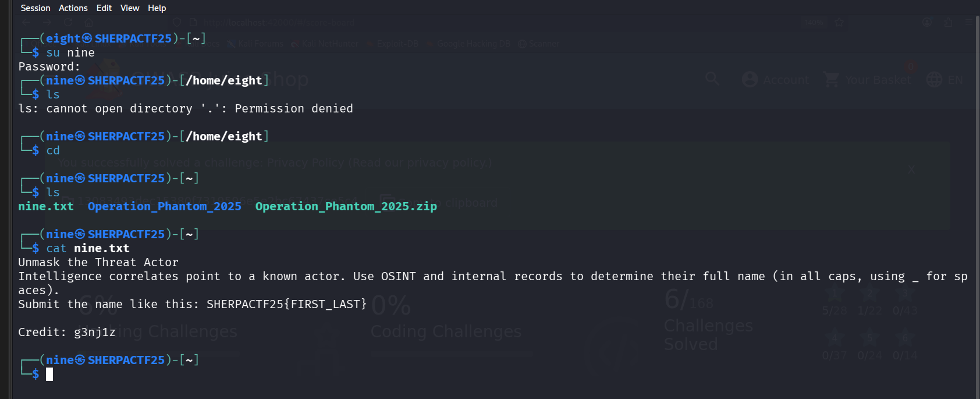Click the nine.txt filename in the ls output
The height and width of the screenshot is (399, 980).
pos(46,206)
